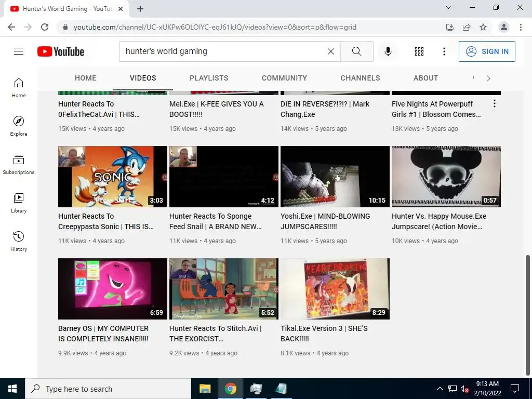Screen dimensions: 532x399
Task: Click the install app icon in address bar
Action: tap(450, 27)
